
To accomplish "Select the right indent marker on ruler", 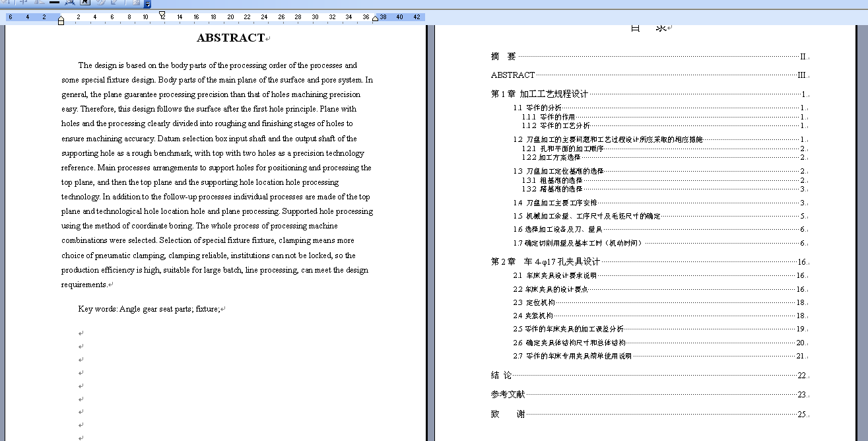I will point(376,18).
